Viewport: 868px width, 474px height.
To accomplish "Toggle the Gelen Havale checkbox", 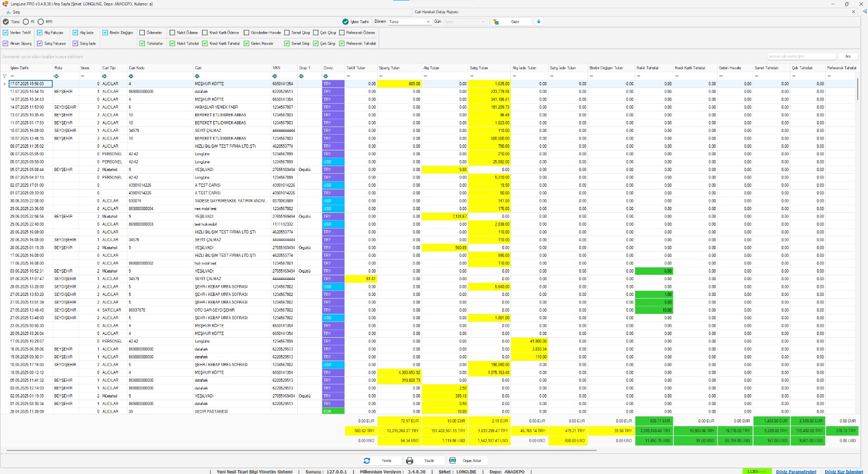I will tap(246, 43).
